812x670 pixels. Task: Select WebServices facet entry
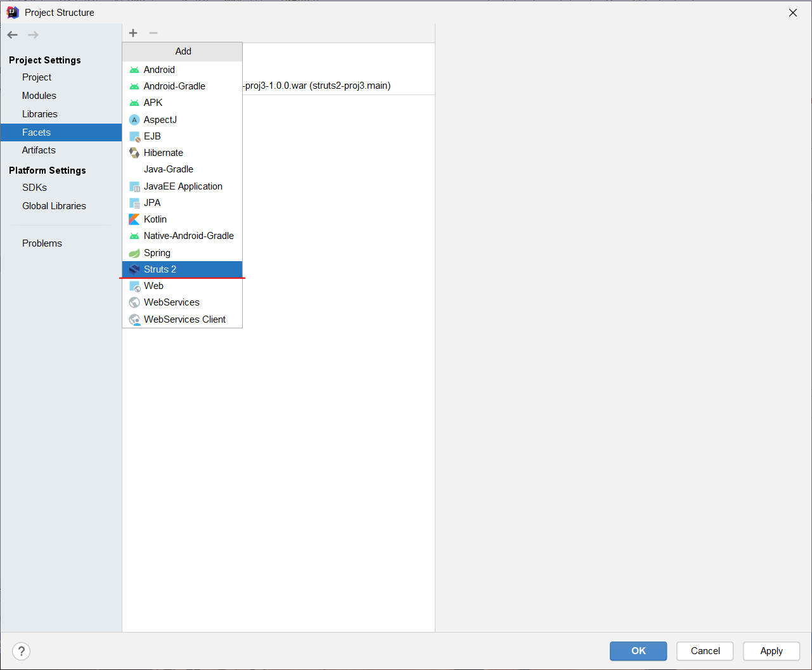click(182, 302)
